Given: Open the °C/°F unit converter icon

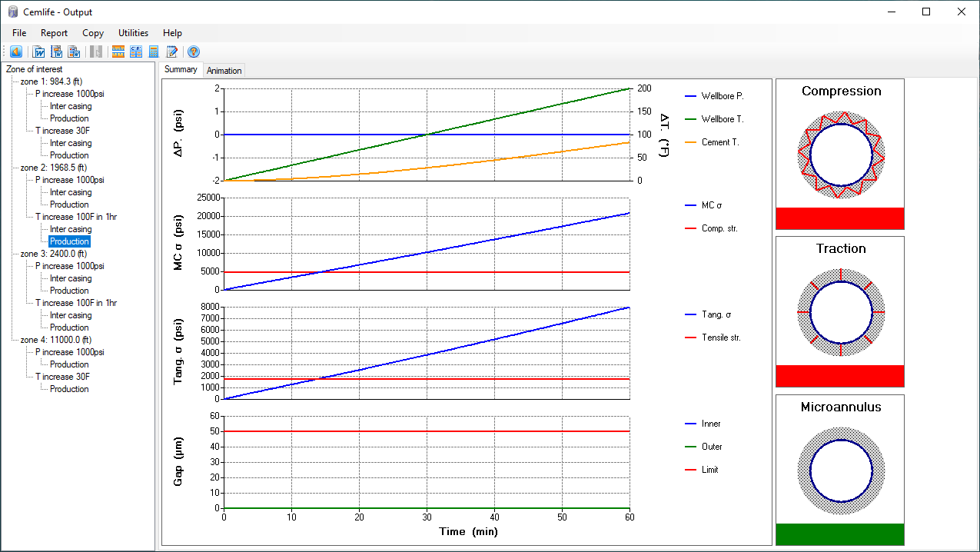Looking at the screenshot, I should click(x=136, y=52).
